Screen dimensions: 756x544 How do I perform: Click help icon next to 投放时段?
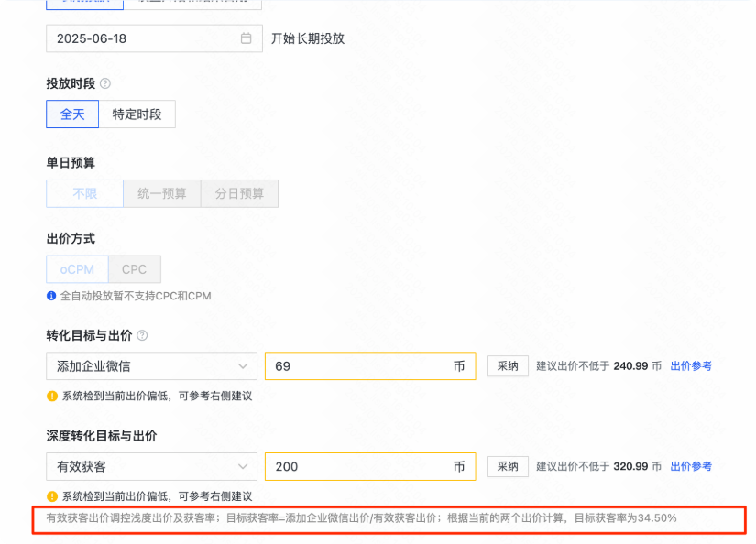[x=105, y=83]
